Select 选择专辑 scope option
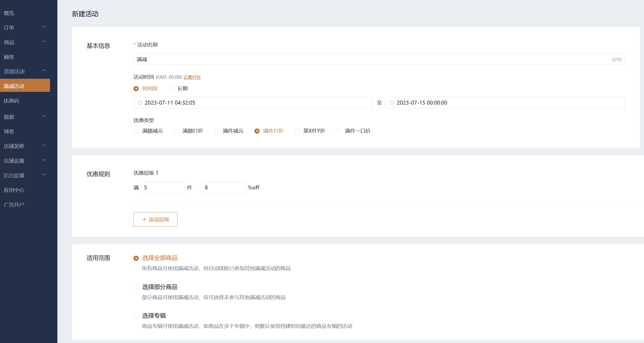644x343 pixels. pos(136,316)
